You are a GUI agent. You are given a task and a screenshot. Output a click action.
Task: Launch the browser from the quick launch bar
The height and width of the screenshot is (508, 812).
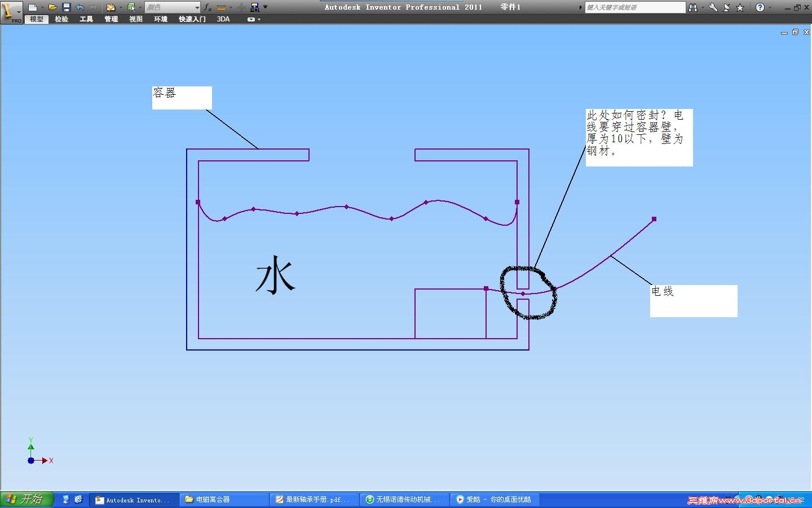tap(78, 500)
